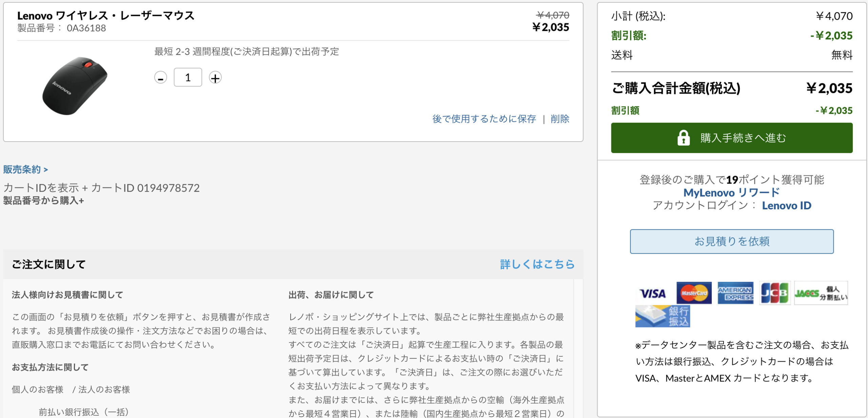This screenshot has width=868, height=418.
Task: Click the 銀行振込 payment icon
Action: (x=663, y=316)
